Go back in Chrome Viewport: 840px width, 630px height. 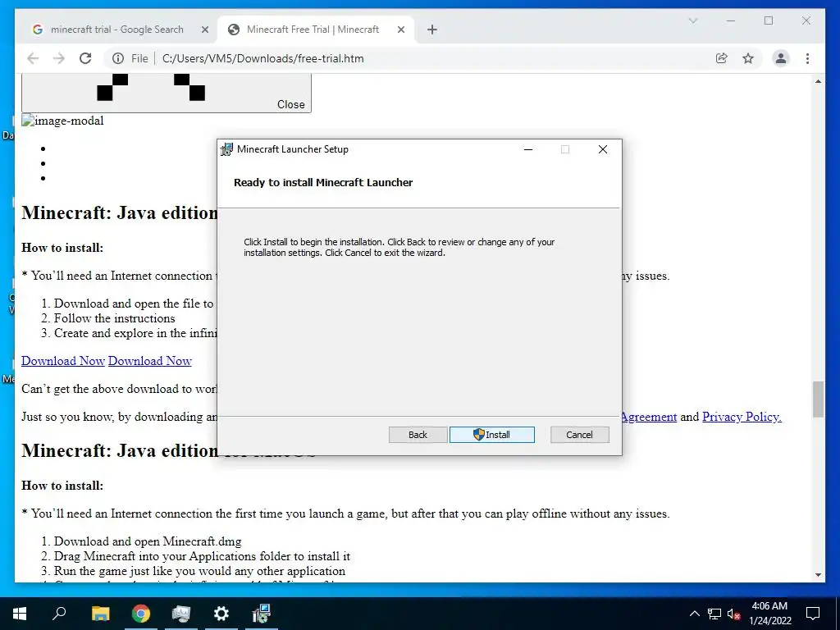pyautogui.click(x=33, y=58)
